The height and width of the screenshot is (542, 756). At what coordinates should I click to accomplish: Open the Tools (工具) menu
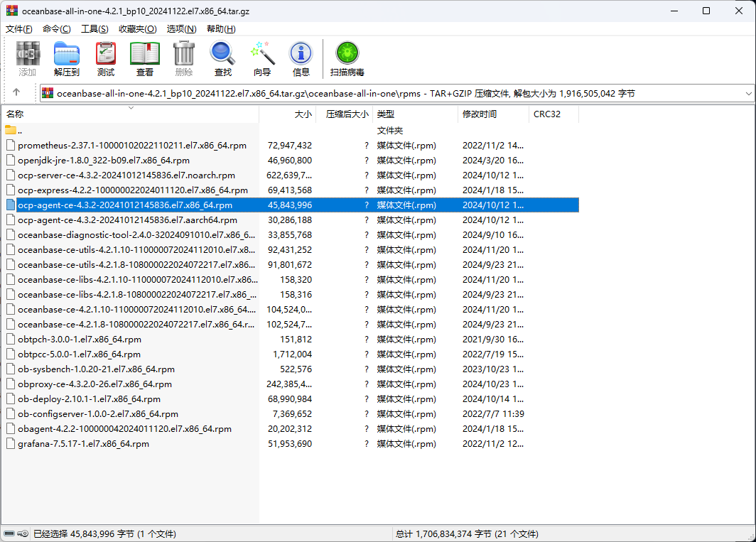point(94,29)
